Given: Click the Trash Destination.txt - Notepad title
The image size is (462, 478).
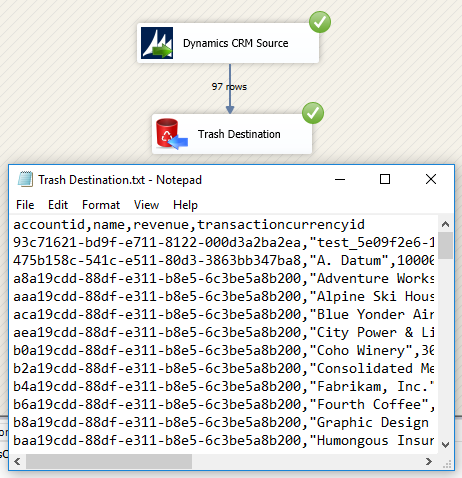Looking at the screenshot, I should coord(120,180).
